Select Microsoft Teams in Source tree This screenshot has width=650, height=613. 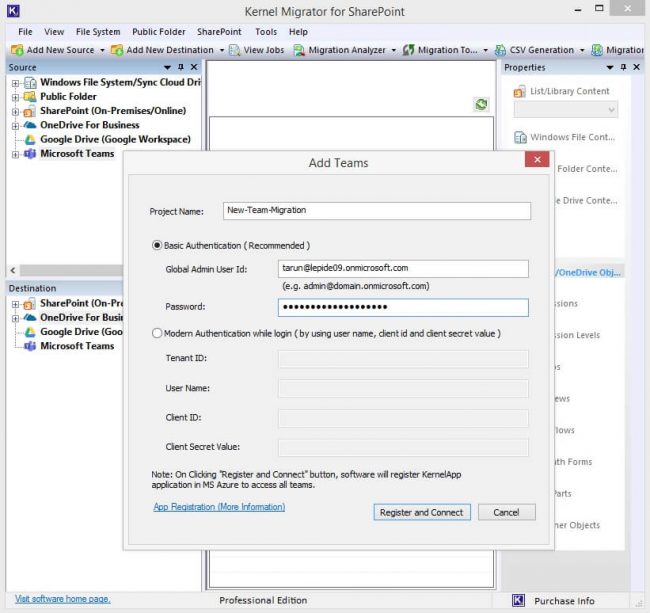coord(77,153)
